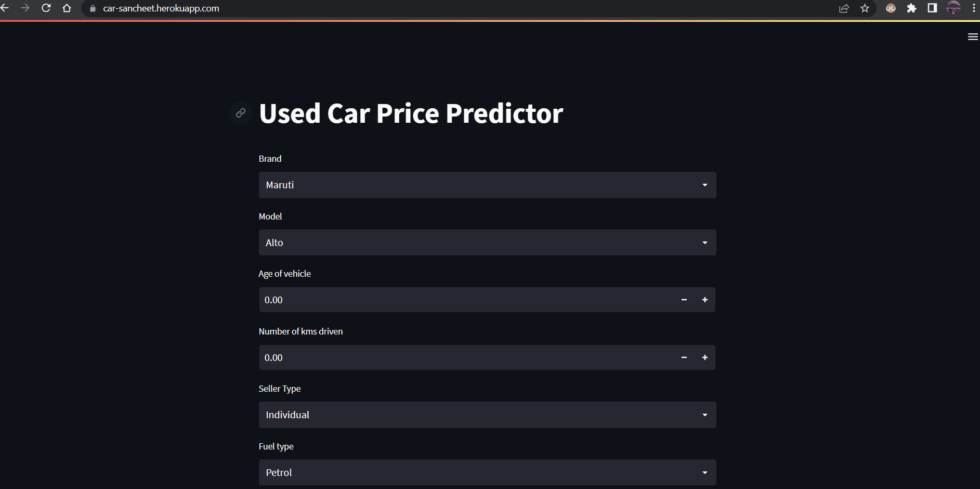Click the share page icon

[844, 8]
